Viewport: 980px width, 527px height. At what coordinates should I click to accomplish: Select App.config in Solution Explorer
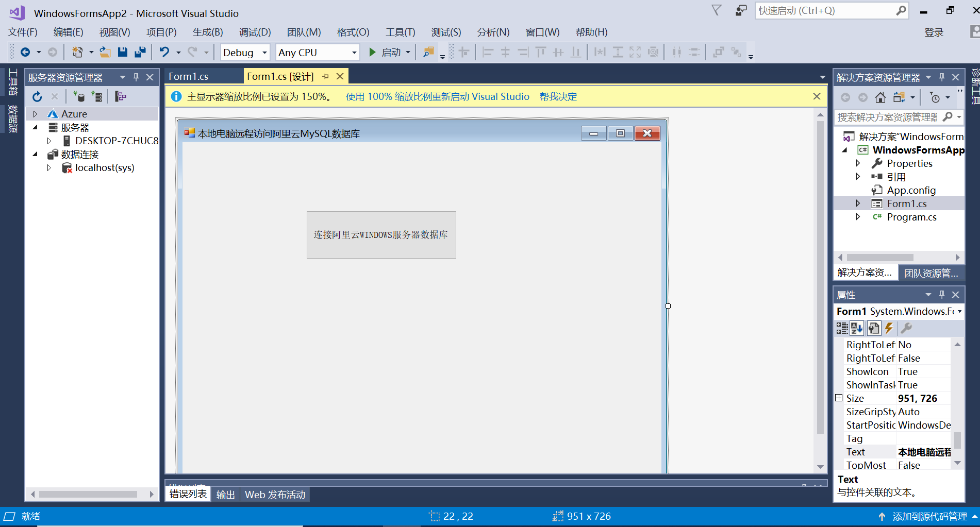coord(911,190)
